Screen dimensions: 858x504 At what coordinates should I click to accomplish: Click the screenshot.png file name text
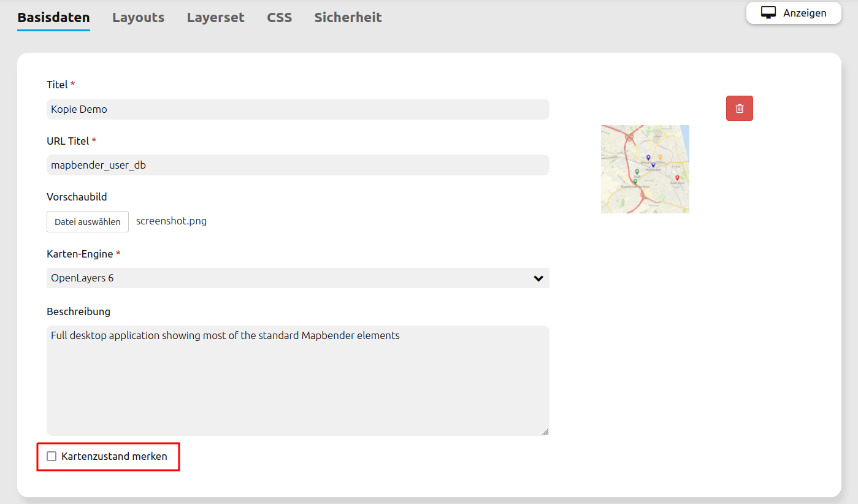point(171,221)
